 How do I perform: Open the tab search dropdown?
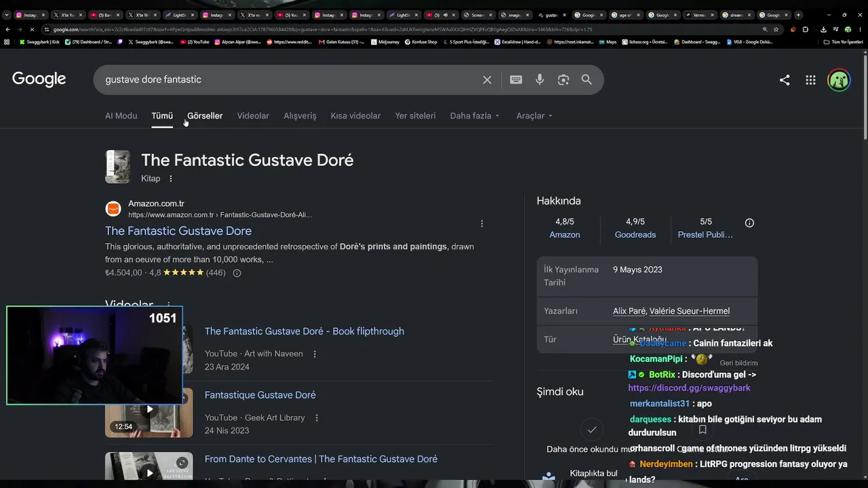pos(7,15)
